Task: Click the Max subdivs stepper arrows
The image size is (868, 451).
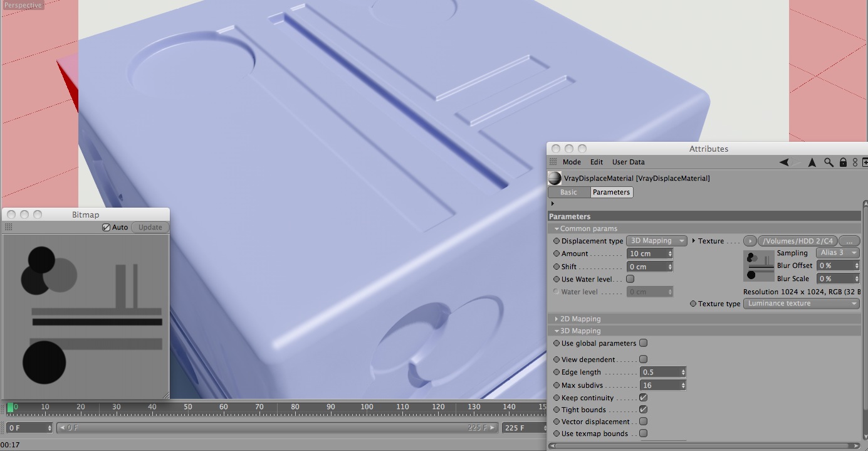Action: tap(683, 385)
